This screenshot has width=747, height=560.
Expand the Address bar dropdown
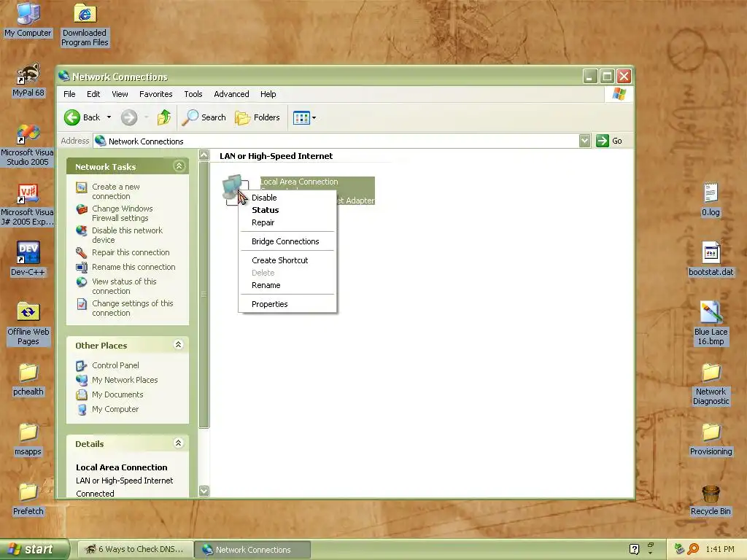pos(584,141)
